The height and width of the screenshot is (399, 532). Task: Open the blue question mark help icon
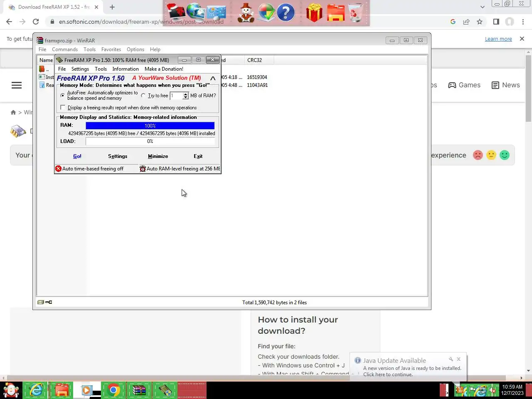pyautogui.click(x=286, y=12)
